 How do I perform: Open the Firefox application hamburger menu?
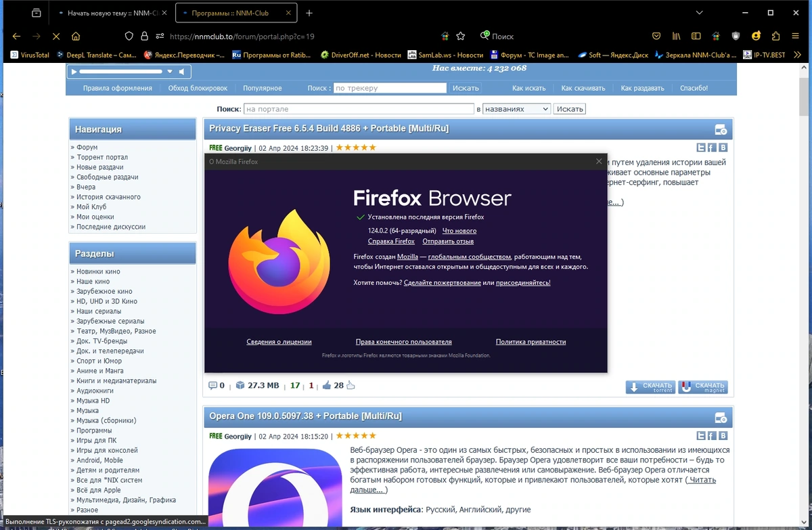(796, 37)
